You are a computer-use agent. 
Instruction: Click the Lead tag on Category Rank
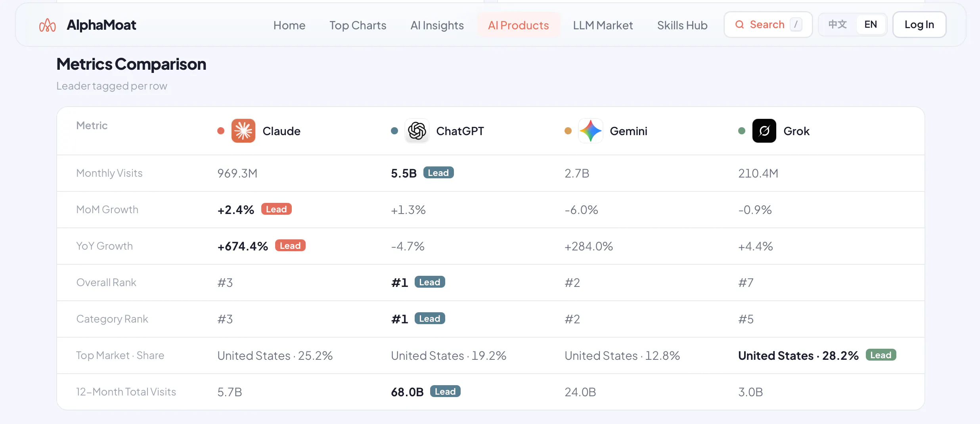pos(430,319)
